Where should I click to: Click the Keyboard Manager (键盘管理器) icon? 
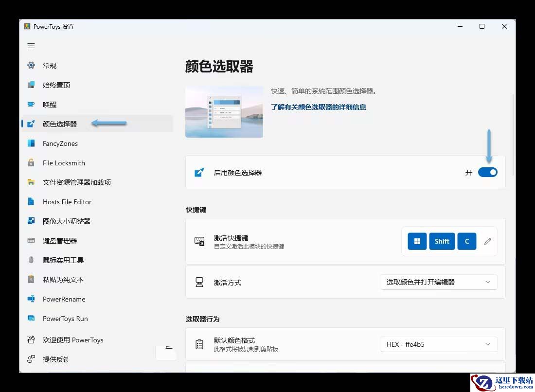click(x=31, y=241)
